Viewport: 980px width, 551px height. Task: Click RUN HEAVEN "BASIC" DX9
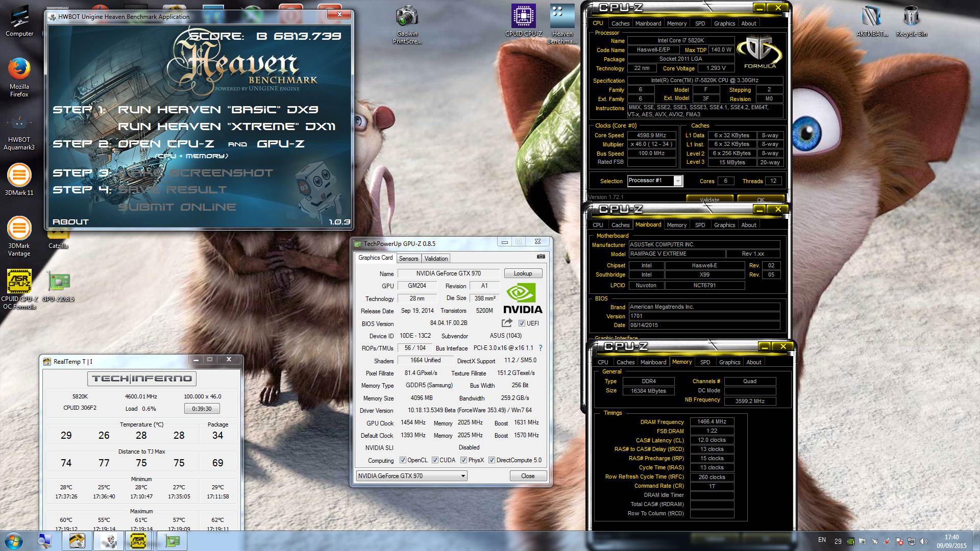(x=218, y=110)
